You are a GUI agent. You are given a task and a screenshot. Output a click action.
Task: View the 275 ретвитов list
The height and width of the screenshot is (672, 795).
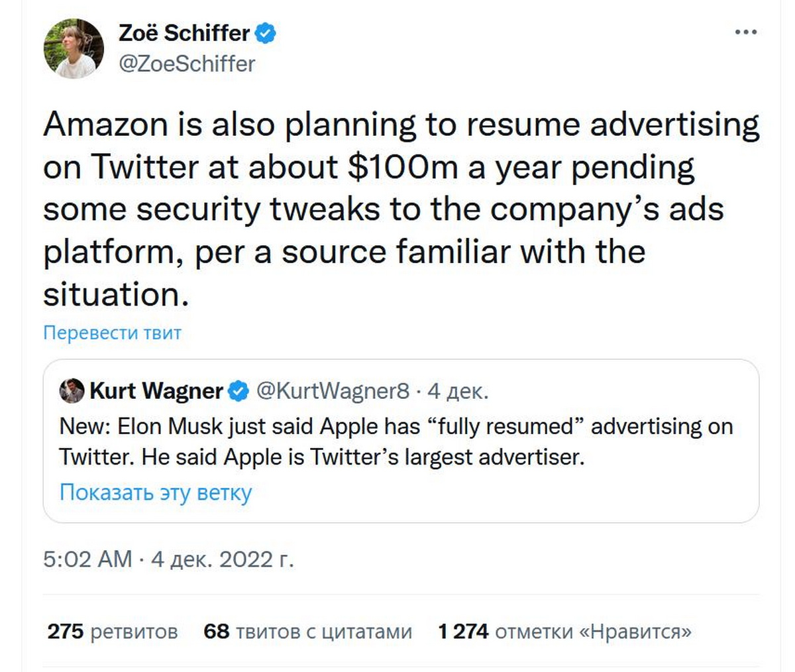[x=113, y=631]
